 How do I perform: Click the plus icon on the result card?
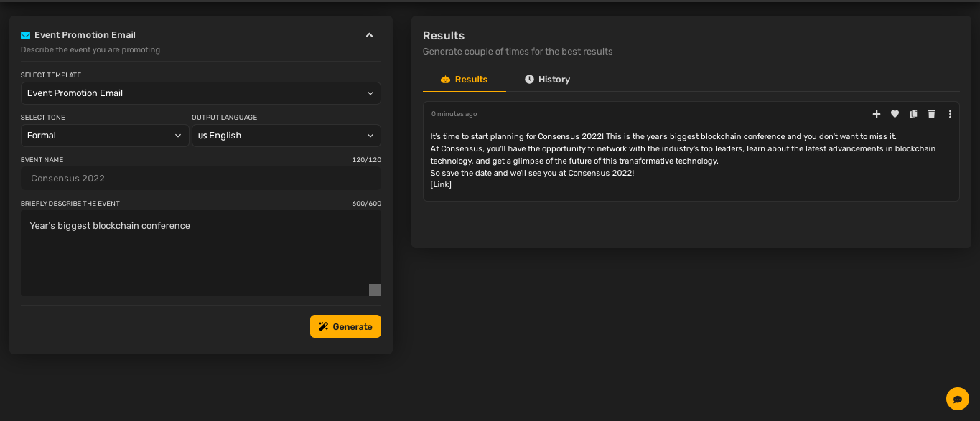pyautogui.click(x=876, y=114)
